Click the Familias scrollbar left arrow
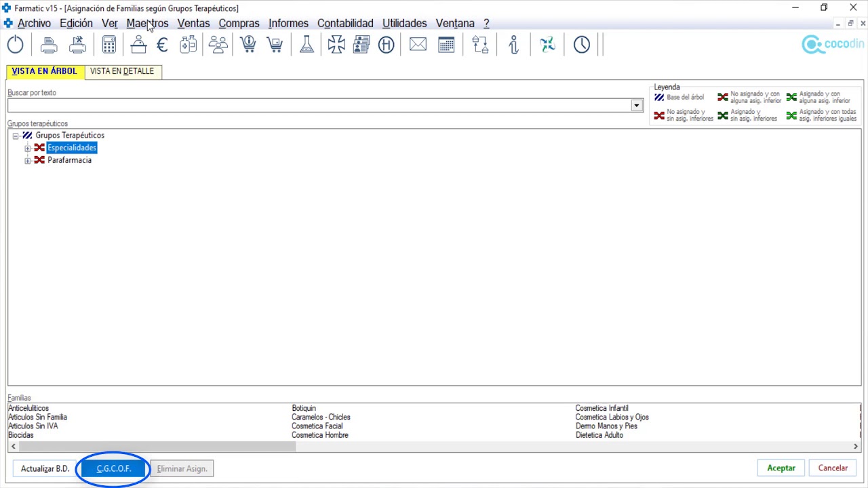Viewport: 868px width, 488px height. click(x=13, y=446)
